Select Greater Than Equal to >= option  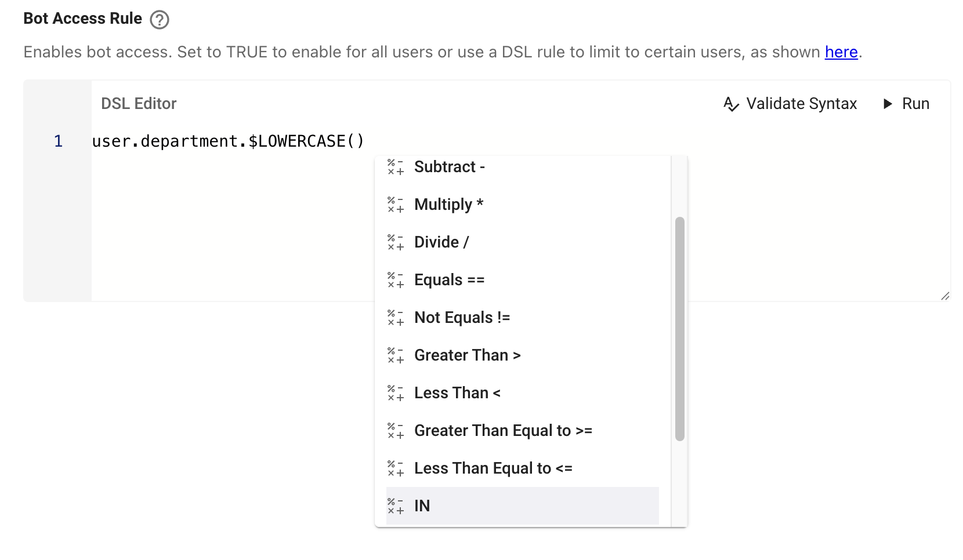(x=503, y=431)
